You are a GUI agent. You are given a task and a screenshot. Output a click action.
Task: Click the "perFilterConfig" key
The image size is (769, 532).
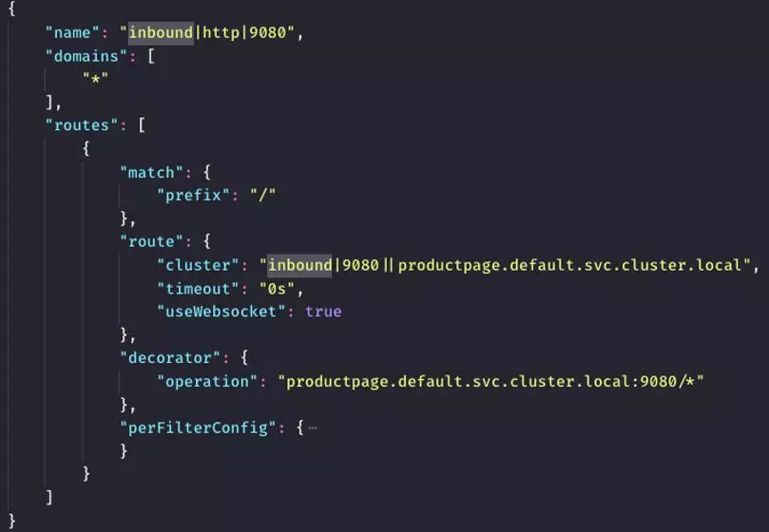coord(198,428)
